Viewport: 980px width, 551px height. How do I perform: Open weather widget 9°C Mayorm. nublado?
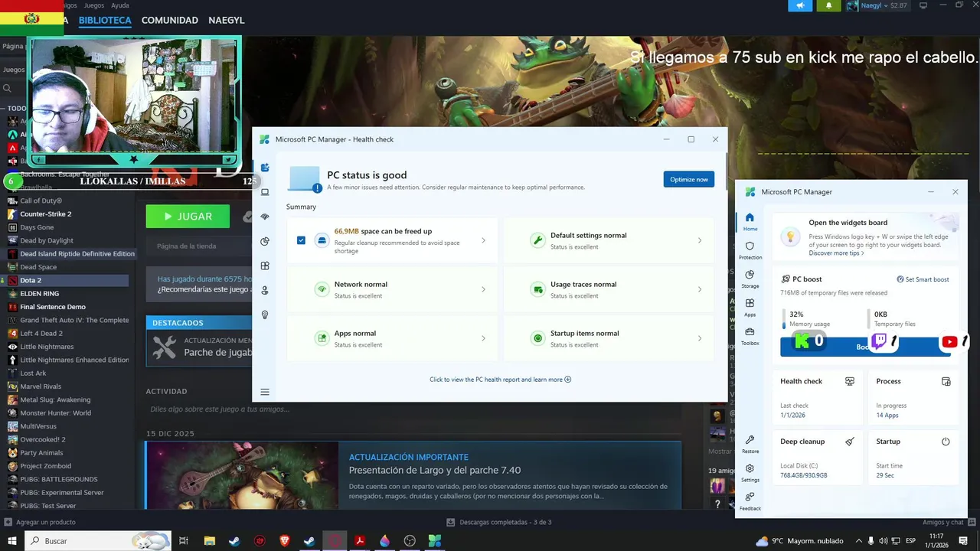799,541
